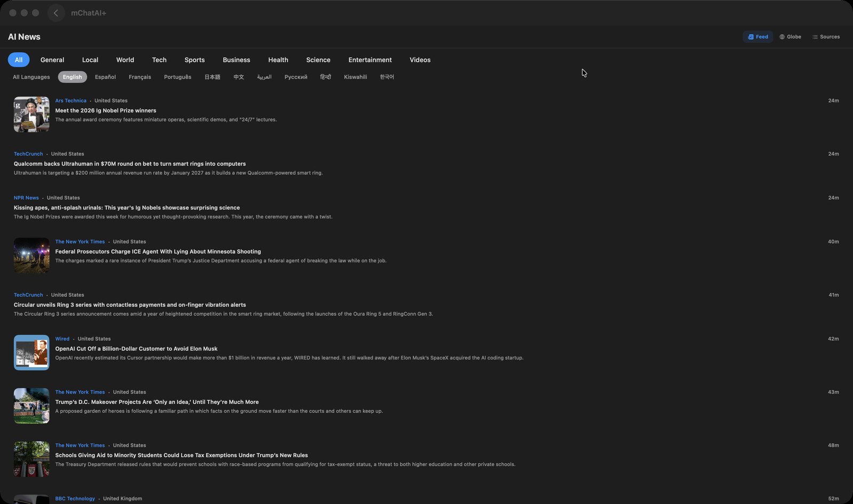Open 'Meet the 2026 Ig Nobel Prize winners' headline
The width and height of the screenshot is (853, 504).
click(106, 110)
